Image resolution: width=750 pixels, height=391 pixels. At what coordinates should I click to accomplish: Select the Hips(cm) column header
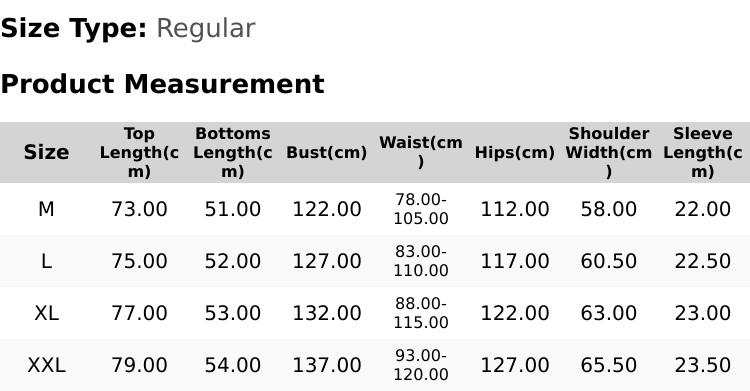pos(515,152)
